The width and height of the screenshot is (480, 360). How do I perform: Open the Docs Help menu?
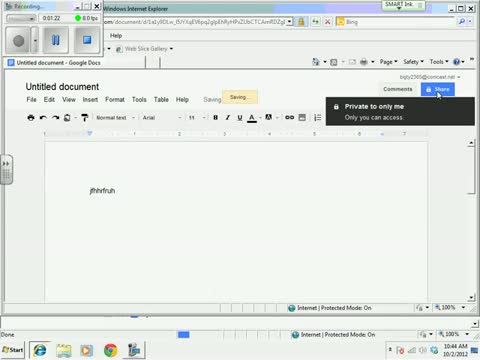pyautogui.click(x=182, y=100)
